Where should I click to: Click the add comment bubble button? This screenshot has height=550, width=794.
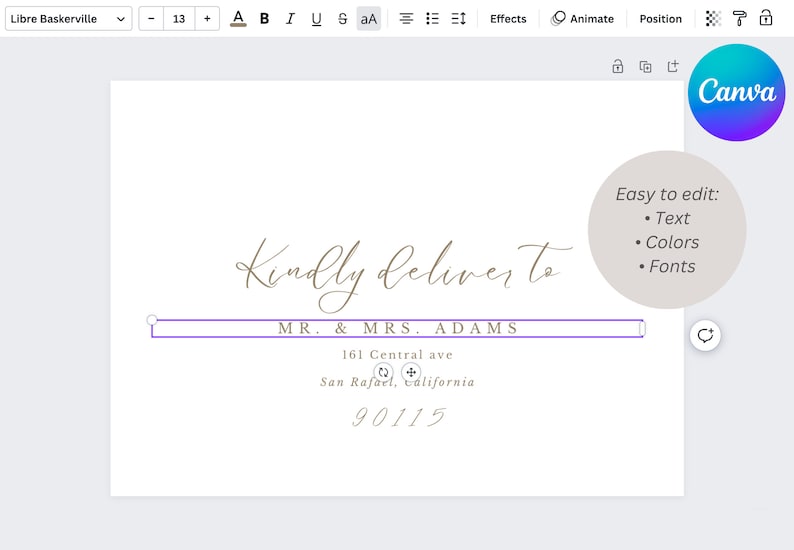(x=705, y=335)
